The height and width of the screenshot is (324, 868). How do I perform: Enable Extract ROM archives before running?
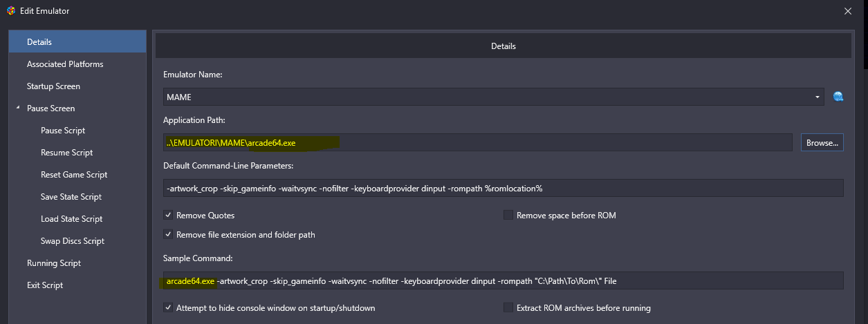click(508, 307)
